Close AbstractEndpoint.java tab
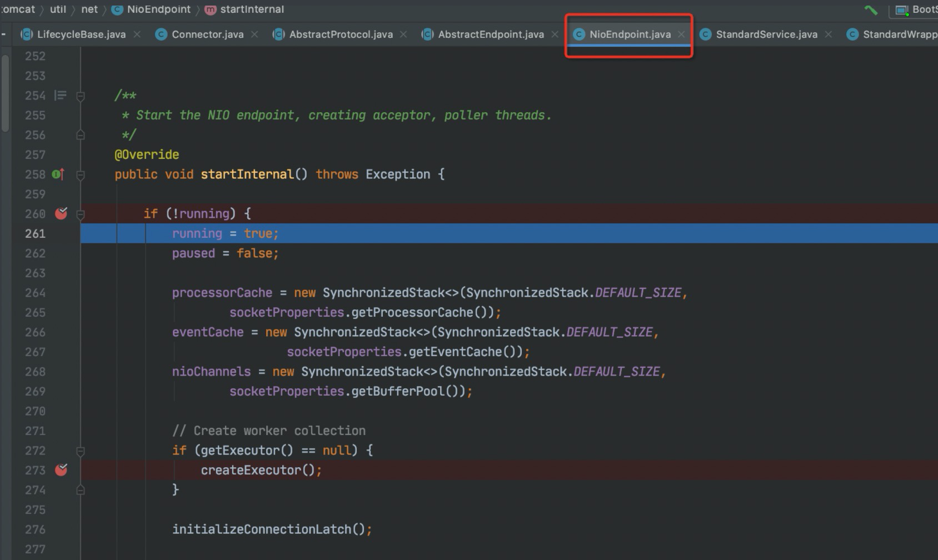Viewport: 938px width, 560px height. click(555, 34)
